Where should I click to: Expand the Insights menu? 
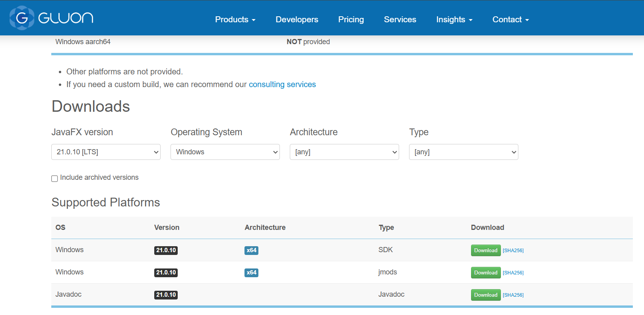click(454, 19)
